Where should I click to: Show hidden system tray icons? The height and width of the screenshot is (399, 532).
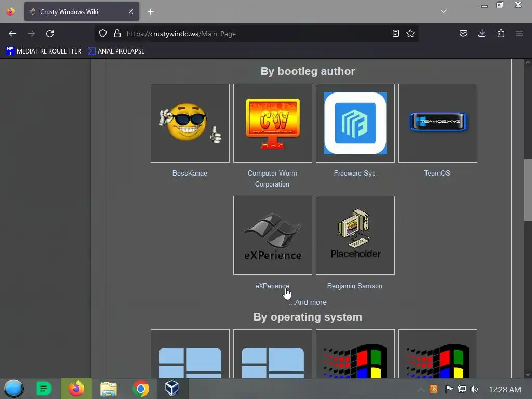pyautogui.click(x=421, y=390)
